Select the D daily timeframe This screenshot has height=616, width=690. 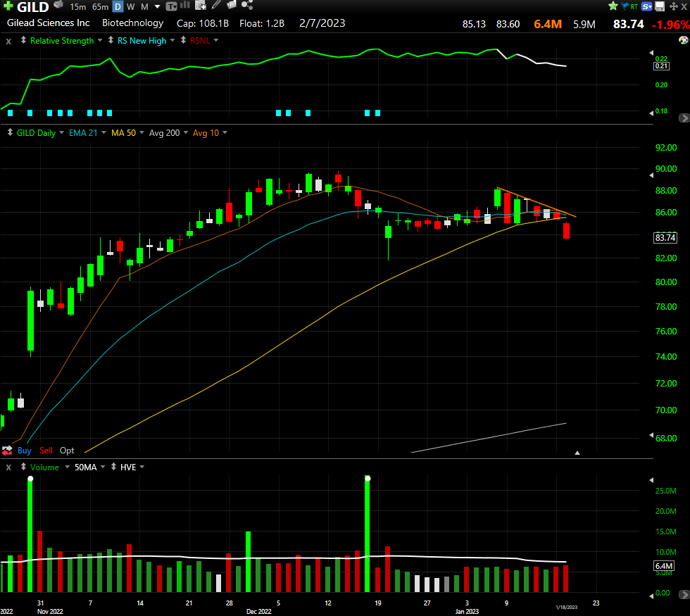(118, 6)
